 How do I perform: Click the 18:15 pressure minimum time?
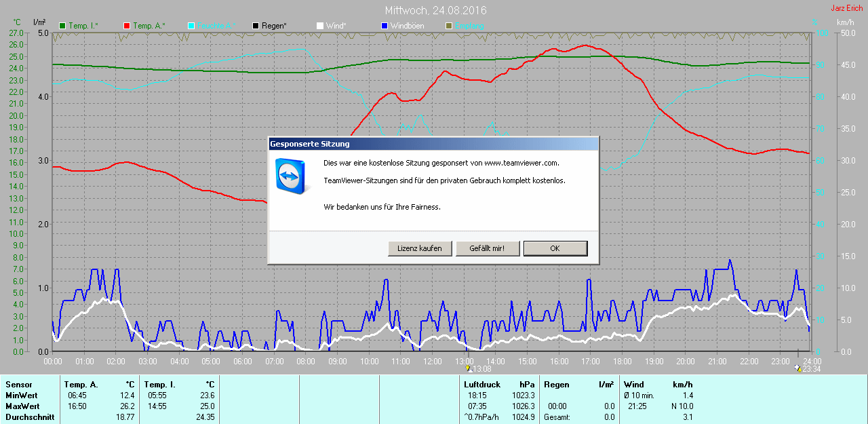pyautogui.click(x=477, y=396)
